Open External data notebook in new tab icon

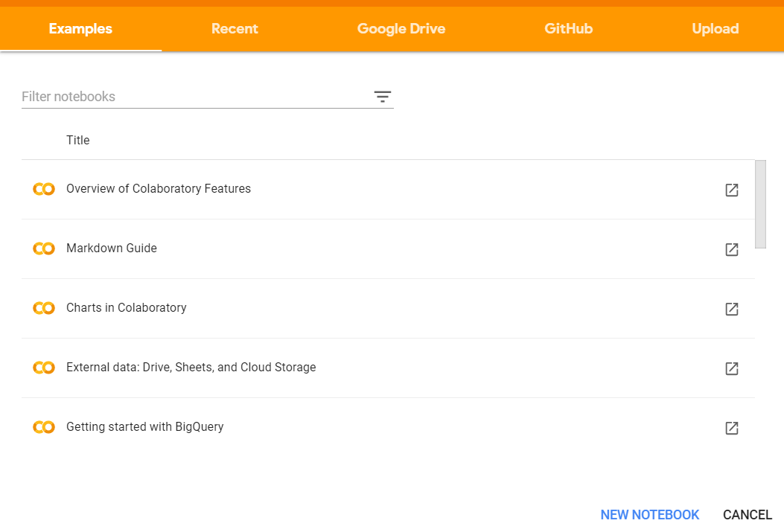(731, 368)
